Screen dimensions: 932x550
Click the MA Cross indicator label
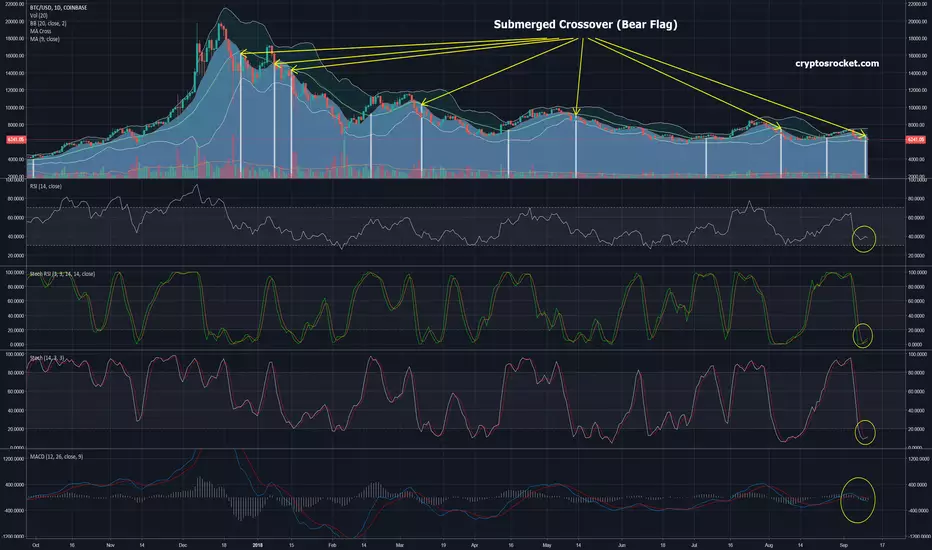point(40,31)
